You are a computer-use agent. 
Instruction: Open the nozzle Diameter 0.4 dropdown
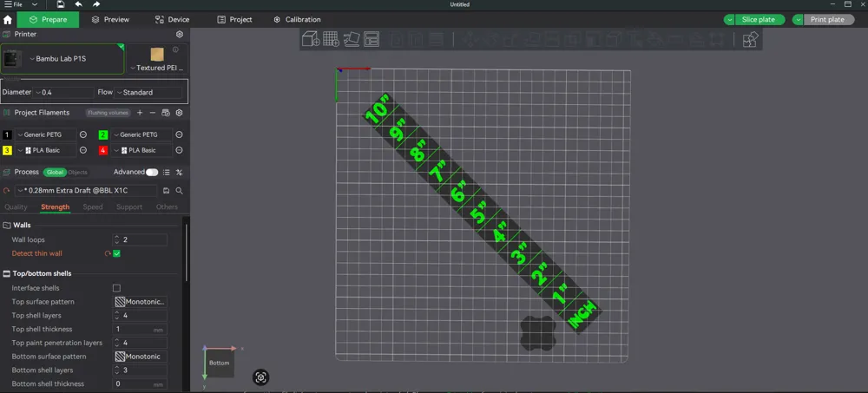point(63,93)
